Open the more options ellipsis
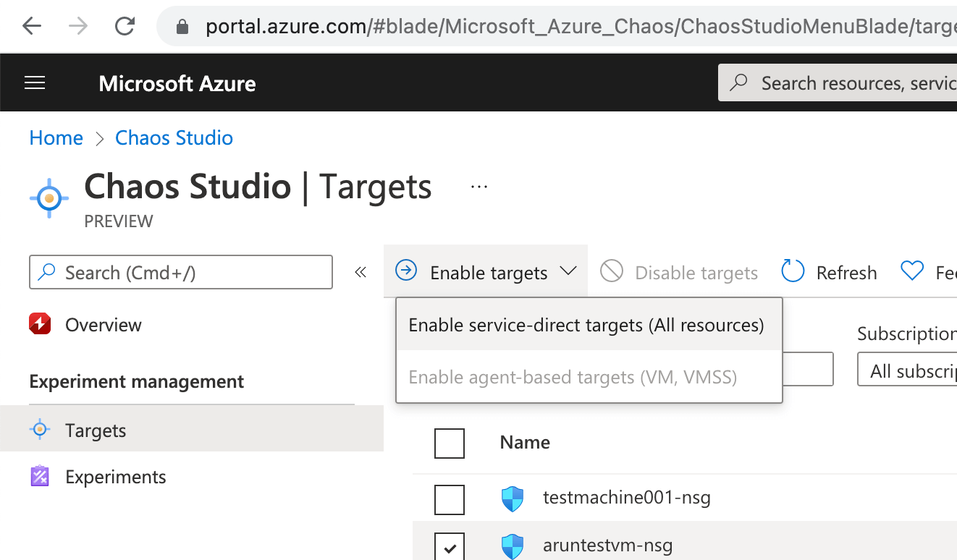The height and width of the screenshot is (560, 957). pos(479,187)
